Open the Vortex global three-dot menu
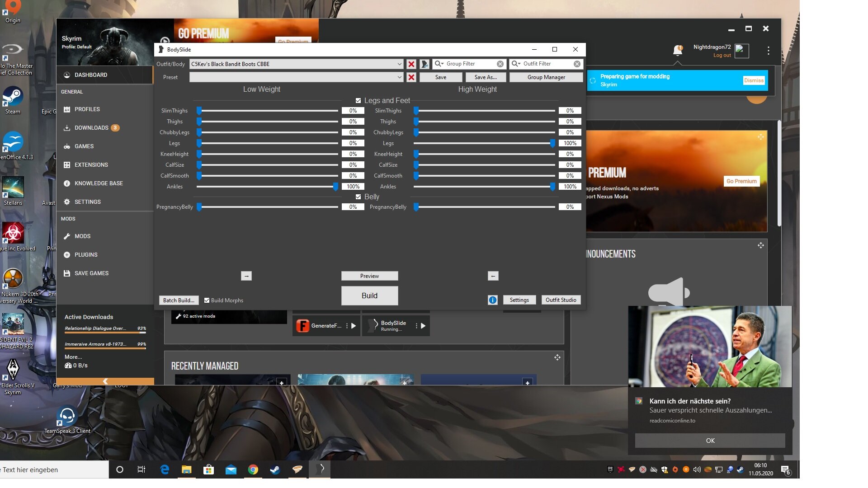Image resolution: width=868 pixels, height=488 pixels. pos(768,51)
